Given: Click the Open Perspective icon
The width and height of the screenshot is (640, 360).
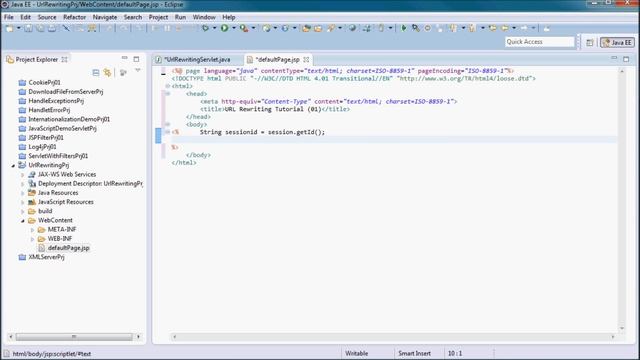Looking at the screenshot, I should [589, 42].
